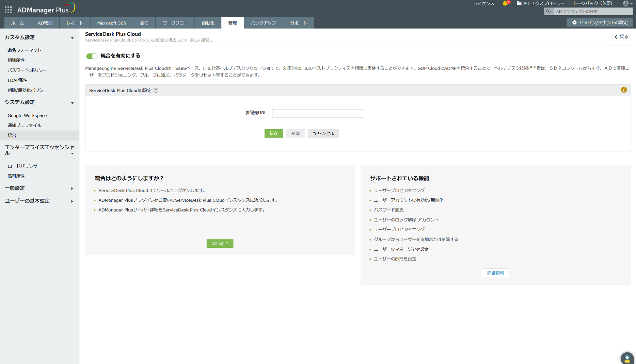
Task: Open the ライセンス link
Action: pyautogui.click(x=483, y=3)
